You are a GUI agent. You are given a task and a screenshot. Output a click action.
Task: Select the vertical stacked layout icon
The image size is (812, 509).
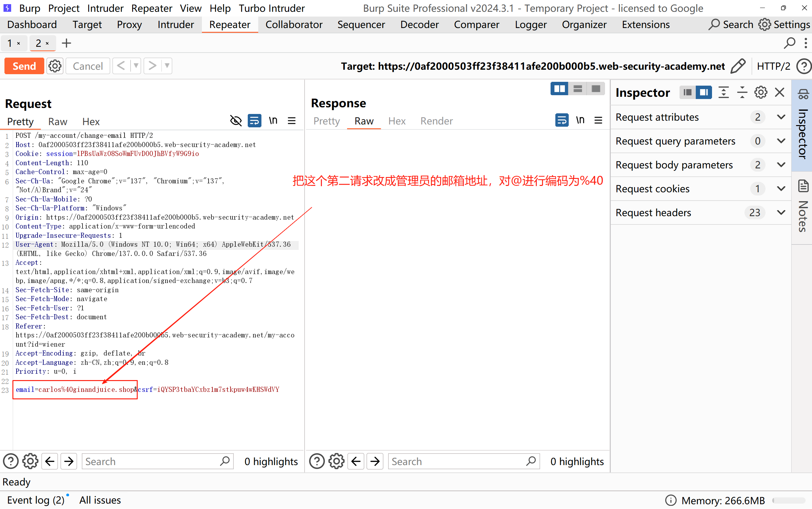578,89
